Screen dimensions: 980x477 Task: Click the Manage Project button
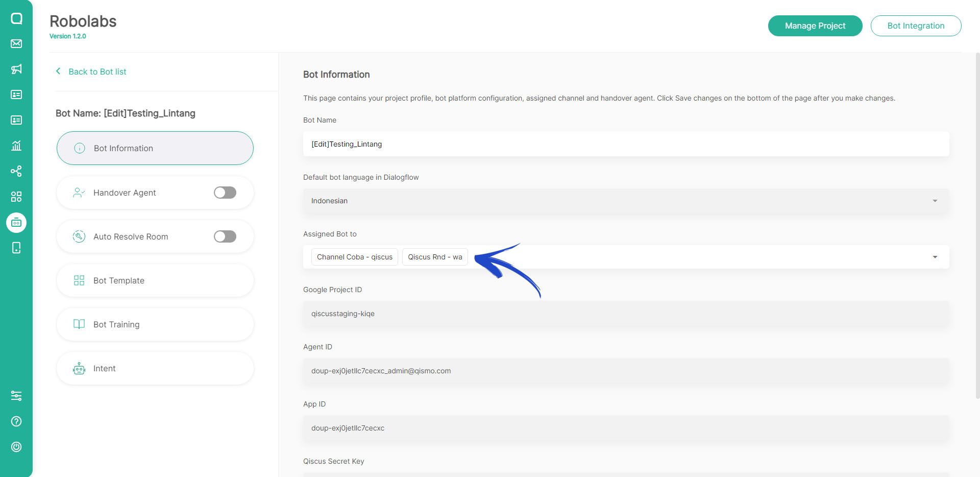point(815,26)
